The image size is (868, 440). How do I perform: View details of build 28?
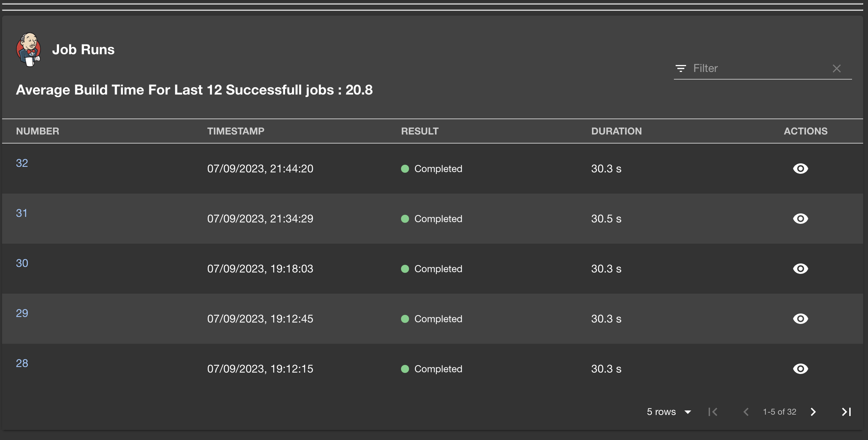[800, 369]
